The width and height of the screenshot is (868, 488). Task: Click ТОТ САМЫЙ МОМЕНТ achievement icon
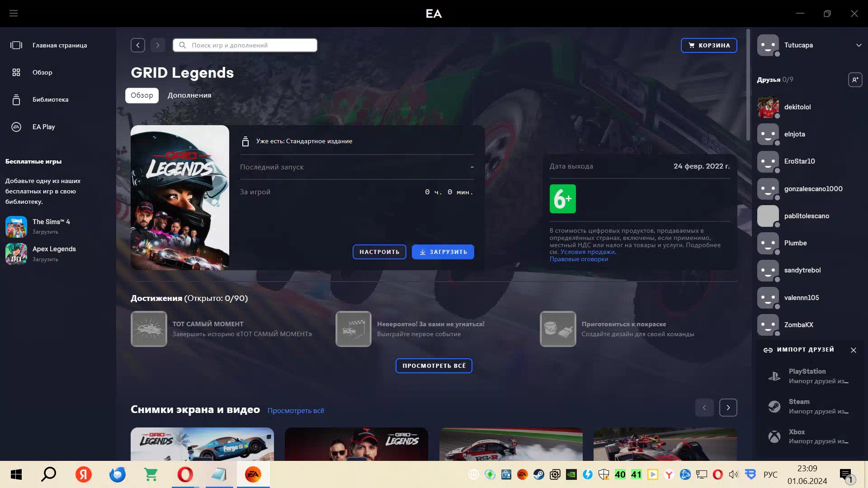pos(149,329)
